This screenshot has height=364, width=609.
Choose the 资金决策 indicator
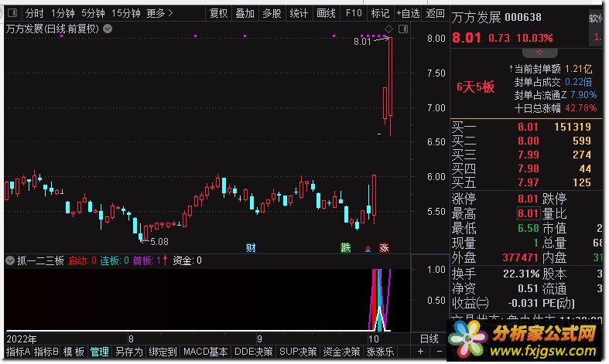(x=341, y=352)
